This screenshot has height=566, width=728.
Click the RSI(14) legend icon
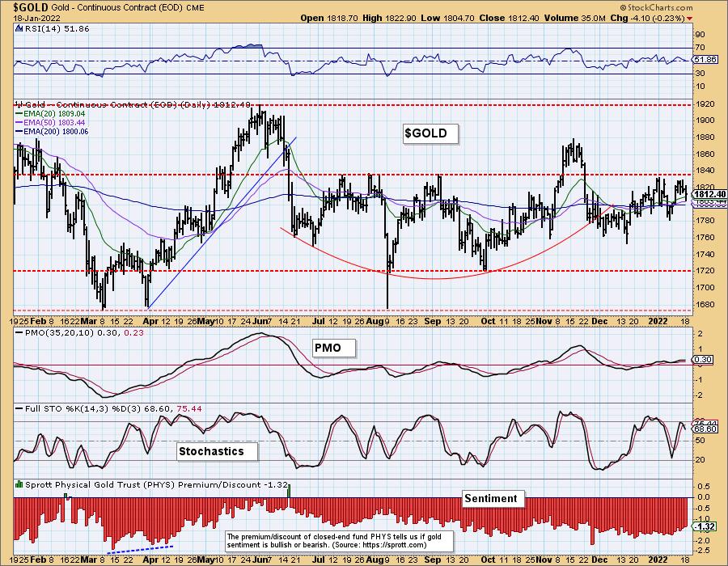(x=19, y=28)
